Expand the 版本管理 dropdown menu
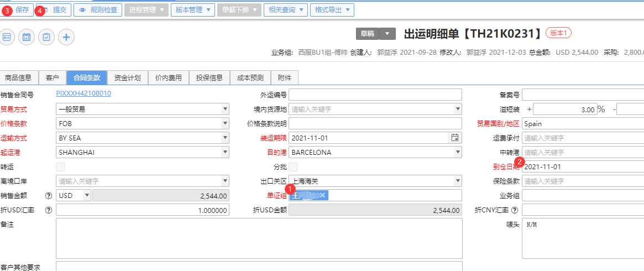The width and height of the screenshot is (644, 271). click(x=193, y=10)
